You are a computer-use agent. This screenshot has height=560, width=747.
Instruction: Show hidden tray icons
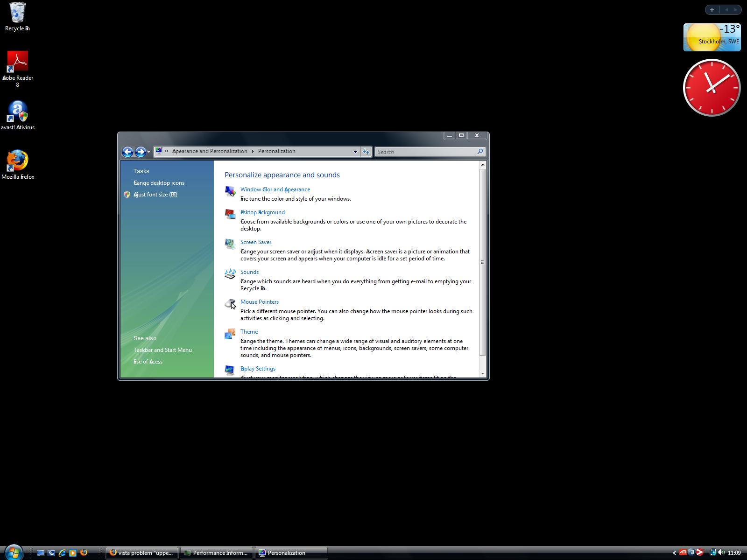[x=674, y=553]
